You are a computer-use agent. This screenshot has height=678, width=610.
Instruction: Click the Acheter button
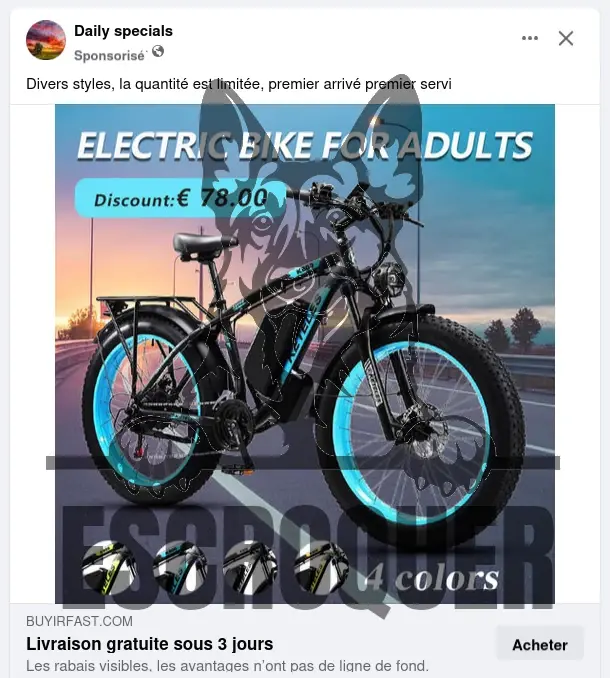tap(540, 645)
